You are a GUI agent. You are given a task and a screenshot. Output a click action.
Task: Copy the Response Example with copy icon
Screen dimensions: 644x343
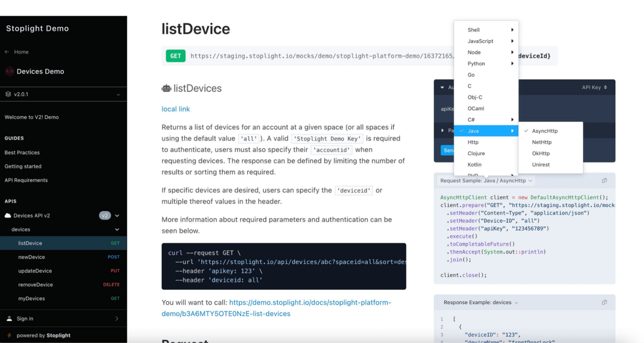pyautogui.click(x=604, y=303)
